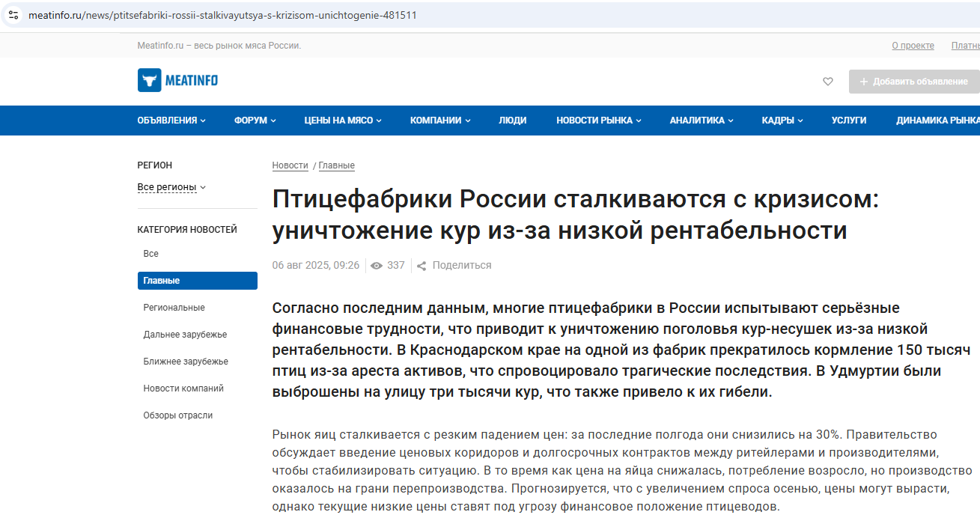Click the Главные breadcrumb link
980x515 pixels.
click(337, 165)
